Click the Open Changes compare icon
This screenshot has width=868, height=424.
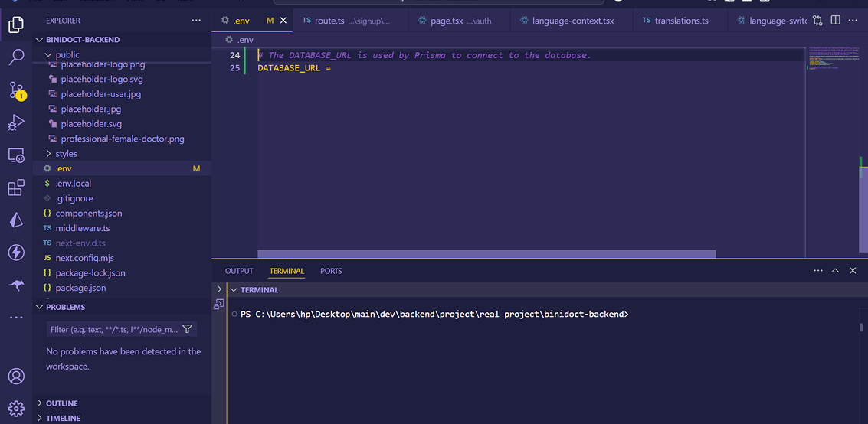tap(817, 21)
